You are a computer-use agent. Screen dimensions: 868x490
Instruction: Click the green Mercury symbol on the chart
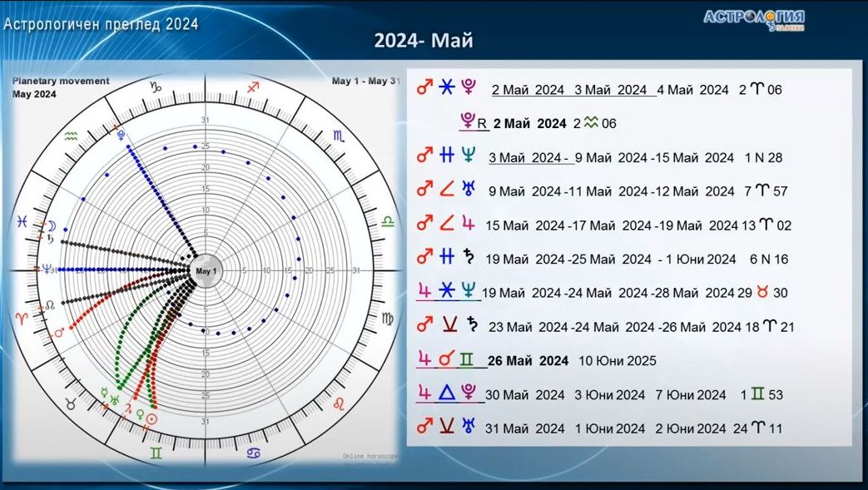pyautogui.click(x=103, y=393)
